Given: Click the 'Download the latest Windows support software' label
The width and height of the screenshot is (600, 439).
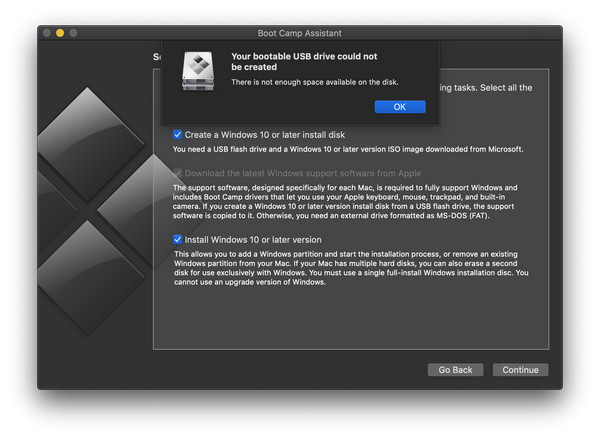Looking at the screenshot, I should pos(303,173).
